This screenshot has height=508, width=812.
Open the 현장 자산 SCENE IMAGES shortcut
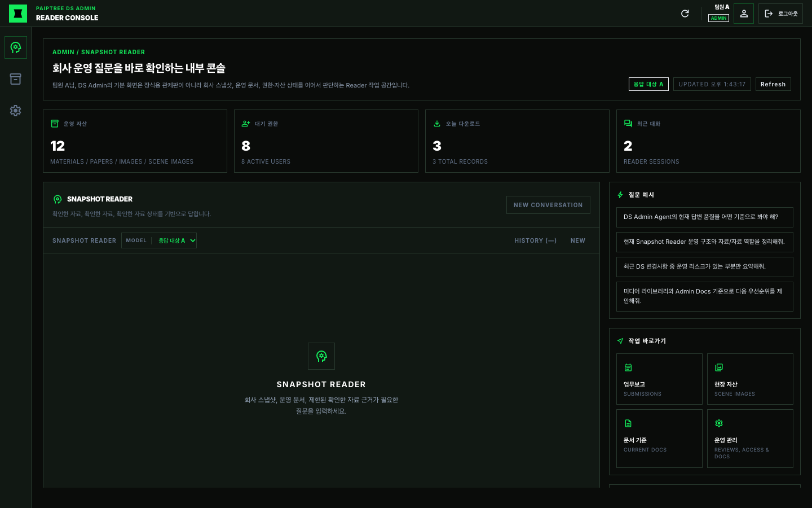750,379
